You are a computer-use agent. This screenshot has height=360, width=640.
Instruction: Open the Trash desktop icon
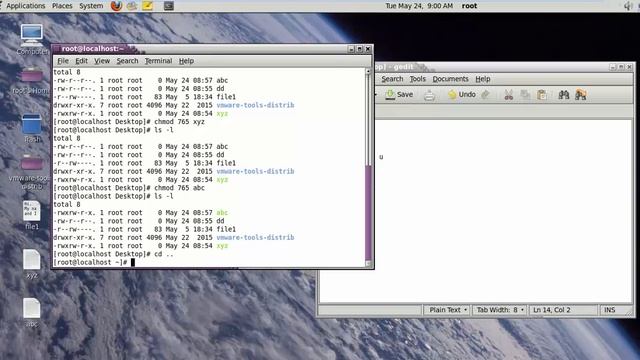click(x=32, y=128)
